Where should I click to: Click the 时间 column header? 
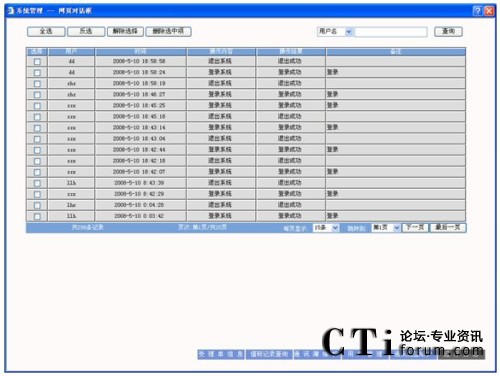140,51
